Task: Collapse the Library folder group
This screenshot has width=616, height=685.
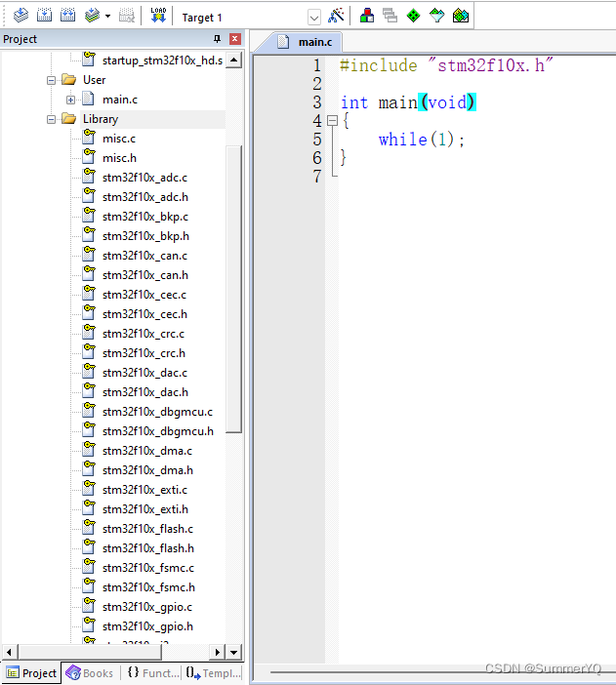Action: pos(51,120)
